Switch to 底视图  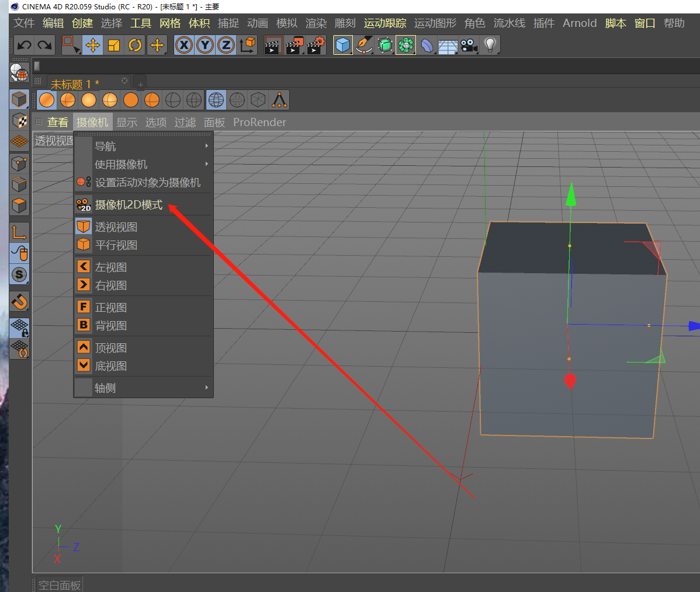click(143, 366)
